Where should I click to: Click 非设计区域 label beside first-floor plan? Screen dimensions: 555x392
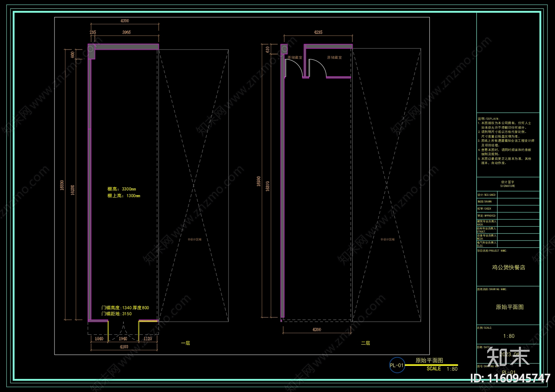195,239
